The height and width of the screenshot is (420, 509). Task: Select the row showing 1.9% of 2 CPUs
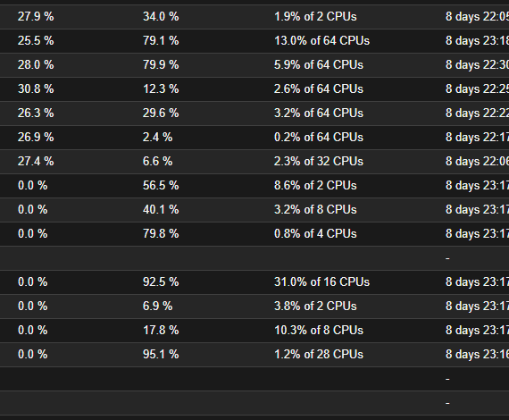pos(254,17)
